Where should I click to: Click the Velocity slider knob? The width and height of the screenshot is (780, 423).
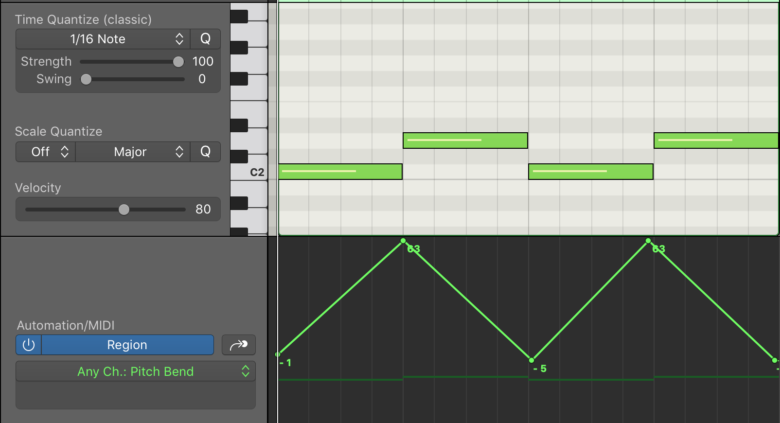pyautogui.click(x=124, y=209)
